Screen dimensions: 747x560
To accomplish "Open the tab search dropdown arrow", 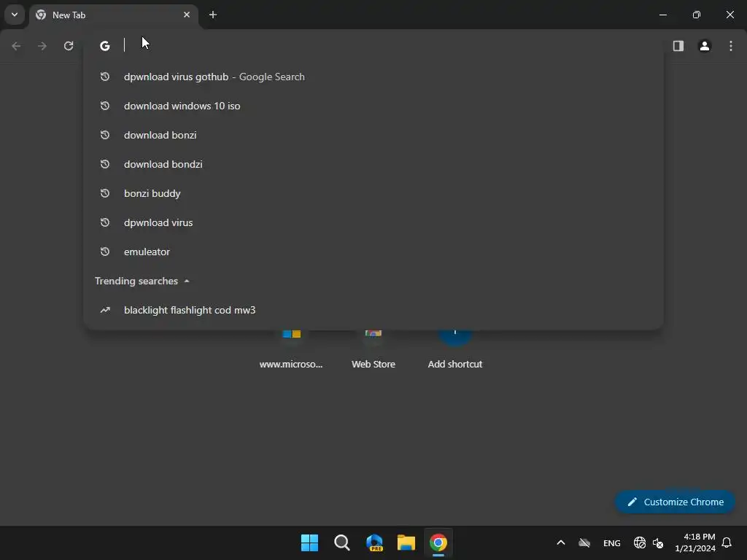I will pos(15,15).
